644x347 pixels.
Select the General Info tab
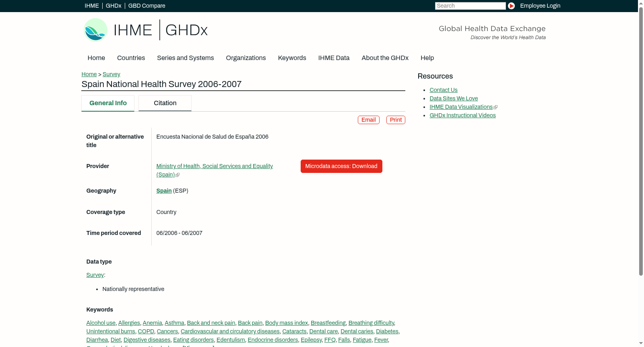pos(108,103)
